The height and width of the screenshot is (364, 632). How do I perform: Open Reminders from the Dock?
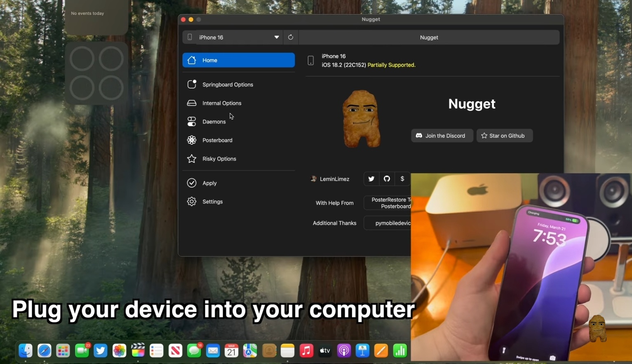[157, 350]
